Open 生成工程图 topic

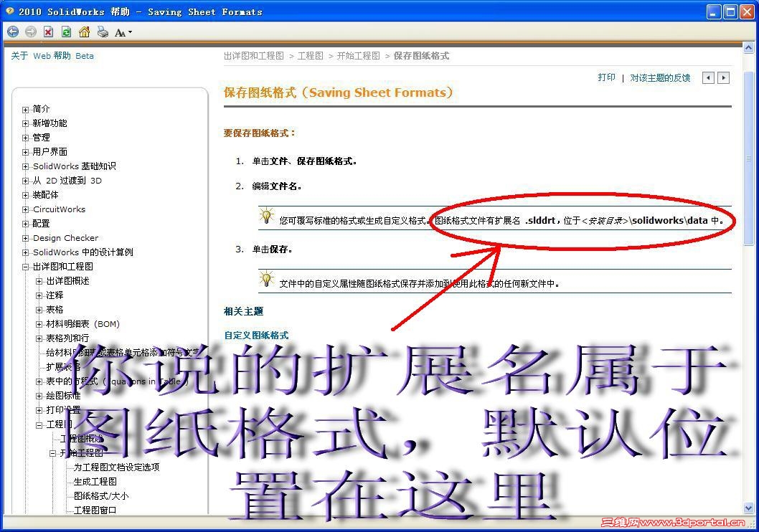coord(95,482)
